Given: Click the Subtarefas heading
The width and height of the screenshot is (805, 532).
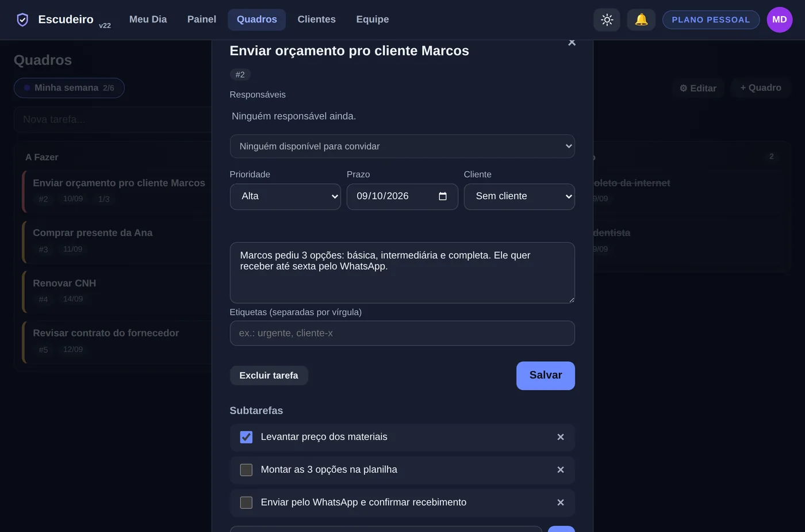Looking at the screenshot, I should click(x=256, y=411).
